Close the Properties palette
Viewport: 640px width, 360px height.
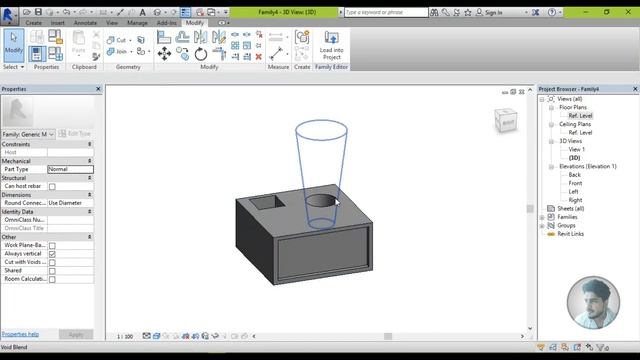98,89
